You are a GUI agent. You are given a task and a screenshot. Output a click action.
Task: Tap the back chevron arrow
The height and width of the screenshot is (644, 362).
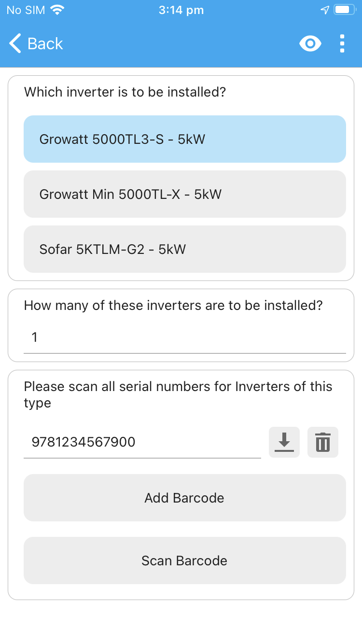pyautogui.click(x=15, y=43)
